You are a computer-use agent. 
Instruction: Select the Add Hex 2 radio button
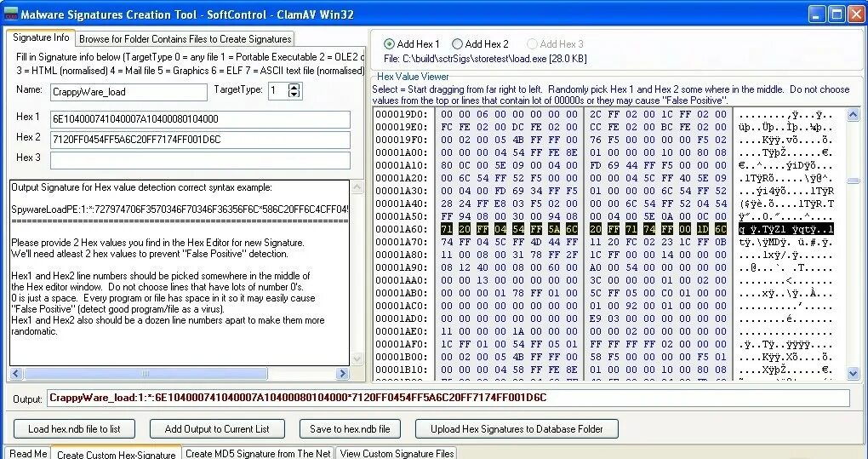click(457, 43)
